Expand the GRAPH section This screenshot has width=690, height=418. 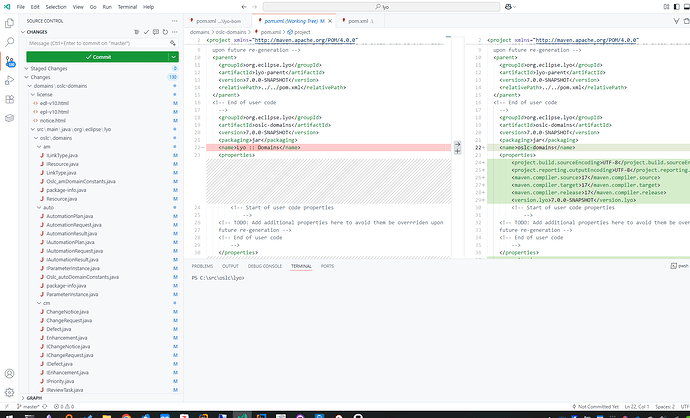point(34,398)
